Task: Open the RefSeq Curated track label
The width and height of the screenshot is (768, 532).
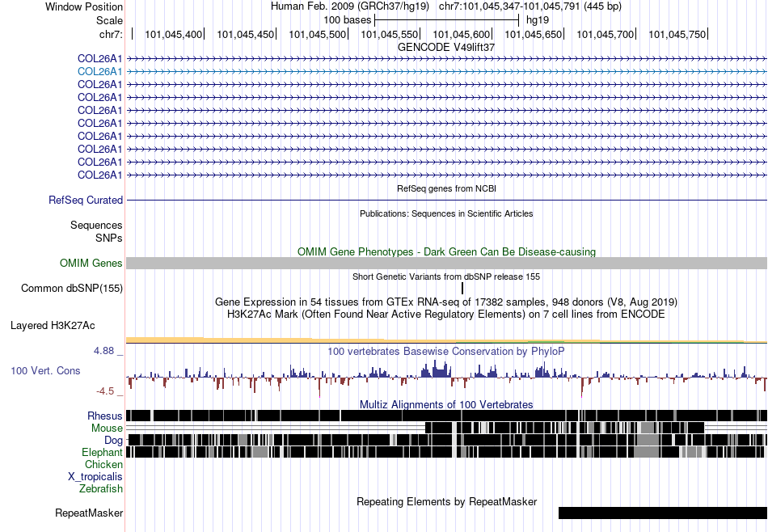Action: 86,200
